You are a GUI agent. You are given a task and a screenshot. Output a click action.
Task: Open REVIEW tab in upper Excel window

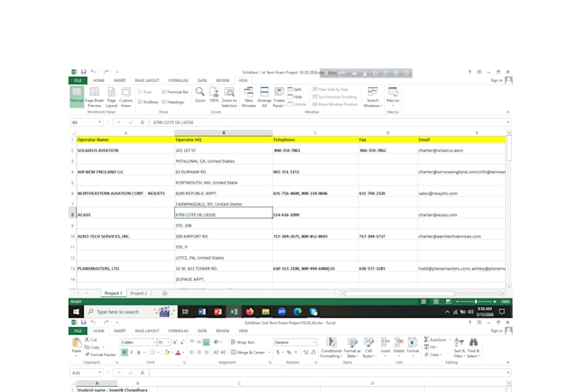(x=223, y=80)
